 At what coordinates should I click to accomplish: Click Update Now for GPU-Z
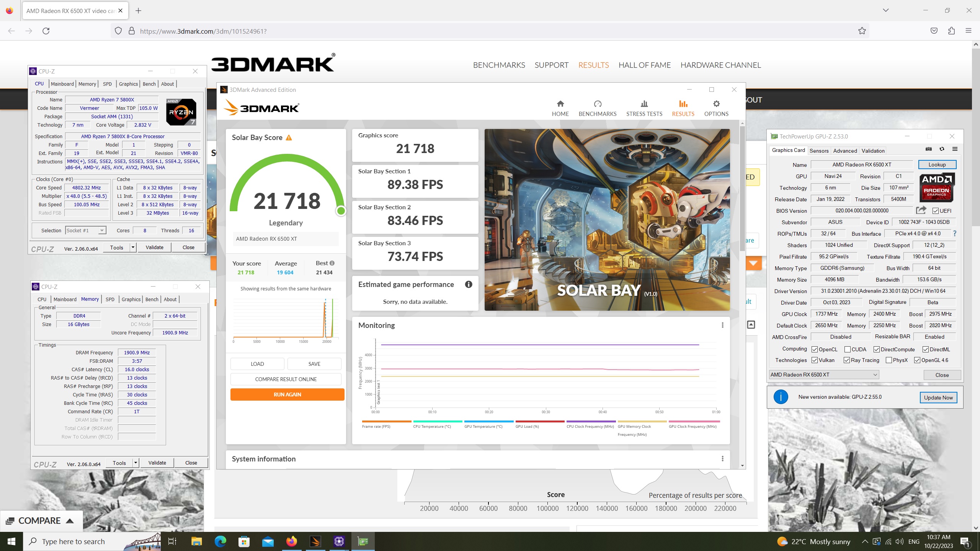938,398
